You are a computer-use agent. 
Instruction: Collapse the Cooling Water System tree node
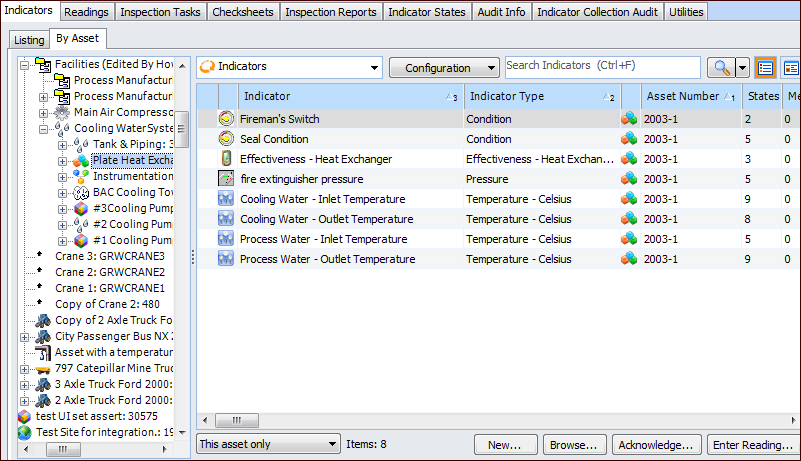pyautogui.click(x=43, y=129)
